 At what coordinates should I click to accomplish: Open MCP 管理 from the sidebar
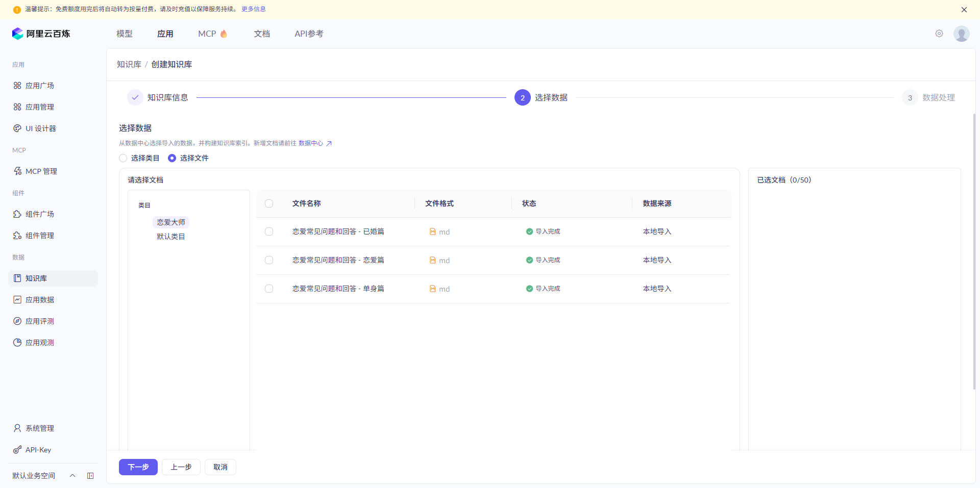pos(41,171)
